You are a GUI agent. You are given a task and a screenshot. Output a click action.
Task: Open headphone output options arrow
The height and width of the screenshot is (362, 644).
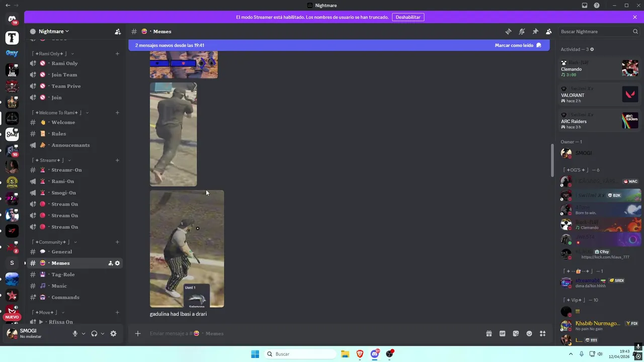(x=103, y=333)
